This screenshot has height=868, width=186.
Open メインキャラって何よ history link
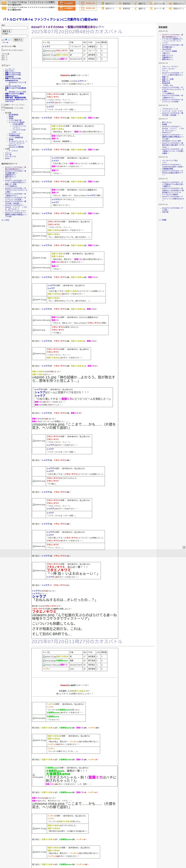(x=170, y=161)
